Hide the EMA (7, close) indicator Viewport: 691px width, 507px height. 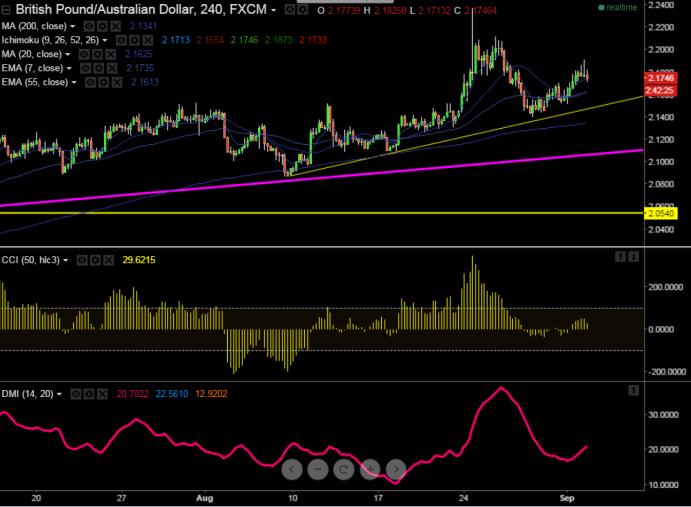tap(85, 68)
